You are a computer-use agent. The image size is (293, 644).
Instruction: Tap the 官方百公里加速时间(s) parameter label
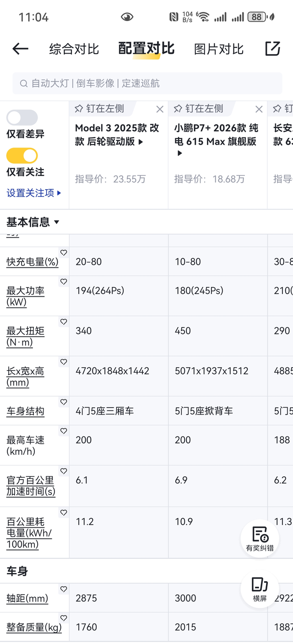pos(31,486)
